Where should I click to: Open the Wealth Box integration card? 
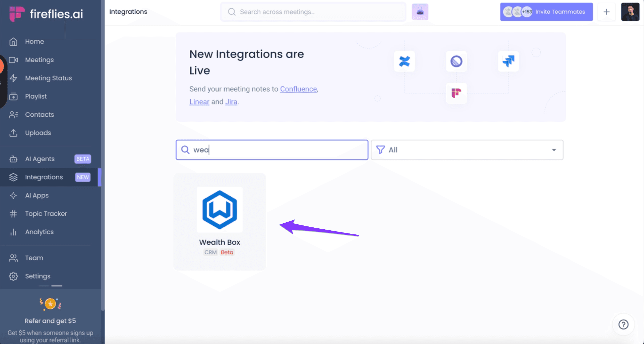tap(220, 222)
